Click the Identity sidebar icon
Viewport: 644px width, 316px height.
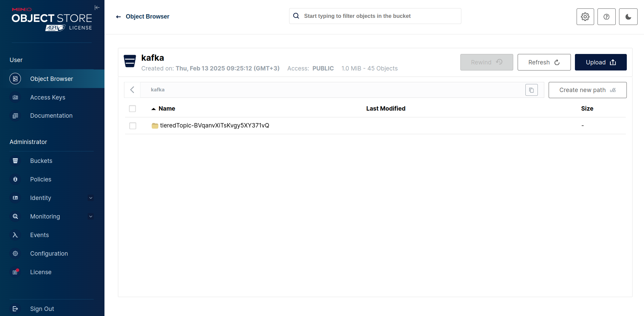[x=15, y=198]
